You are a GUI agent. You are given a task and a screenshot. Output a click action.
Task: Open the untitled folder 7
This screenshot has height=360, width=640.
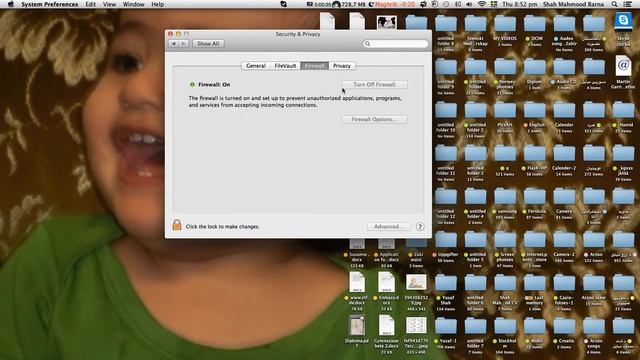(475, 327)
